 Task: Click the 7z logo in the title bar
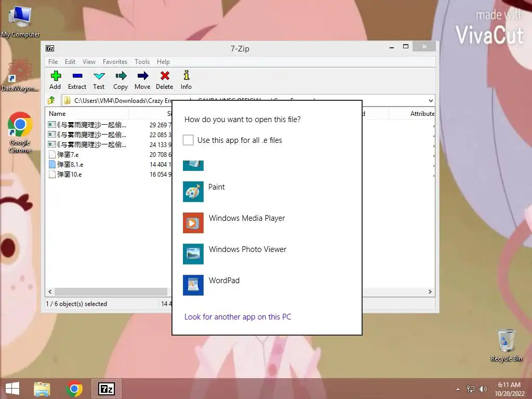tap(50, 48)
